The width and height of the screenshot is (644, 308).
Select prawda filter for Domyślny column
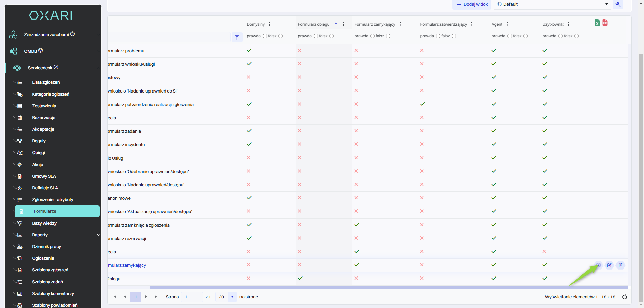point(265,36)
